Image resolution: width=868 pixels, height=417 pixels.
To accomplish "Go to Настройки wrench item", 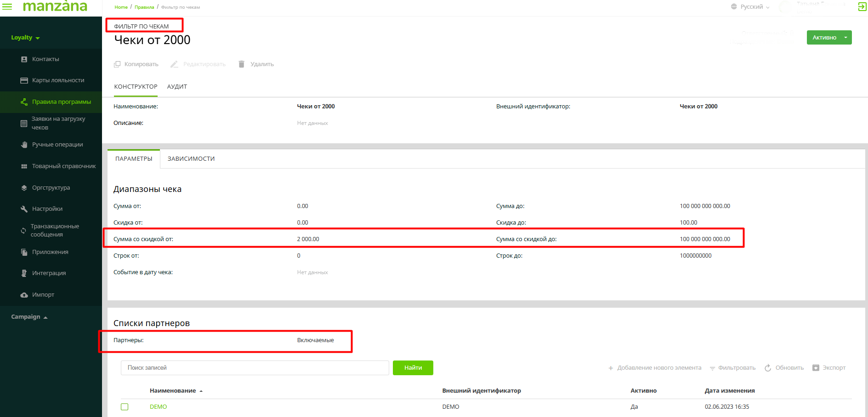I will tap(47, 209).
